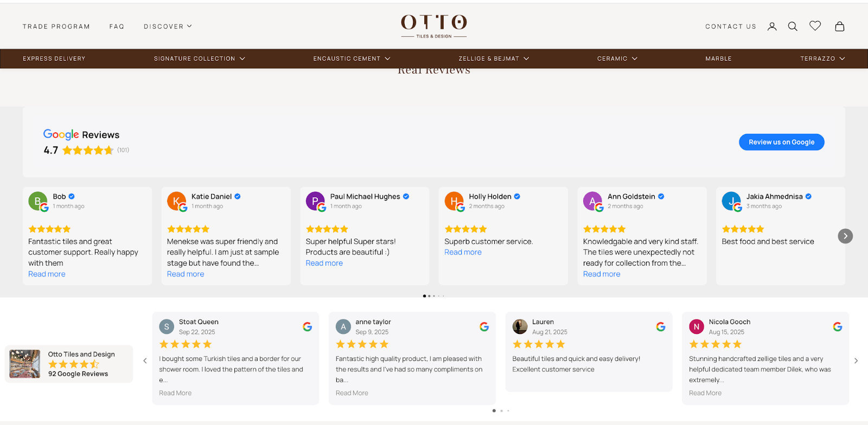The image size is (868, 425).
Task: Click Lauren's Aug 21, 2025 date
Action: coord(550,332)
